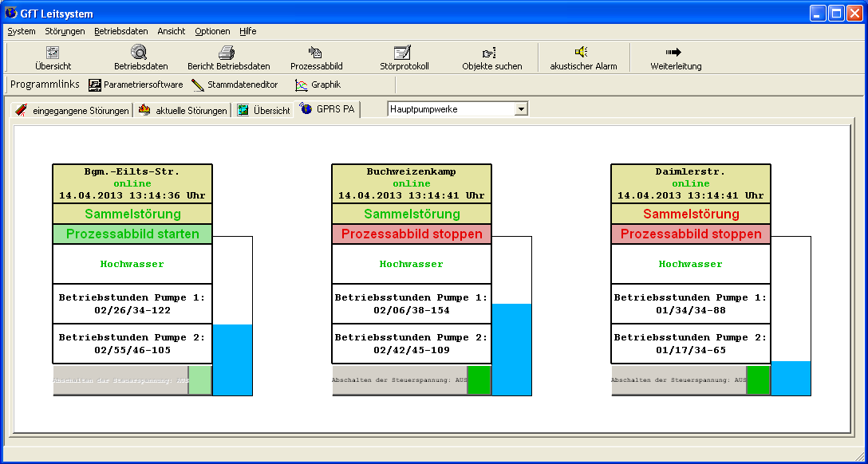Open the Störungen menu
The image size is (868, 464).
(x=65, y=31)
